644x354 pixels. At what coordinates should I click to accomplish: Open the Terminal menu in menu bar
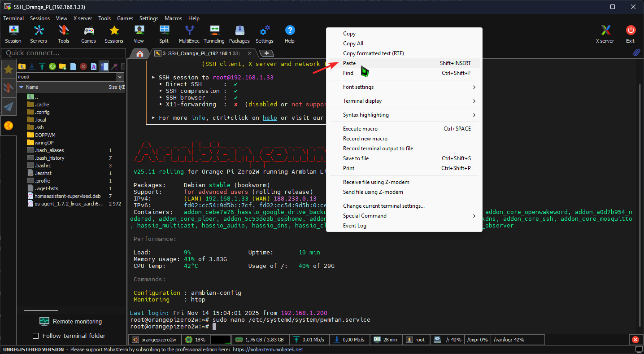(x=13, y=18)
